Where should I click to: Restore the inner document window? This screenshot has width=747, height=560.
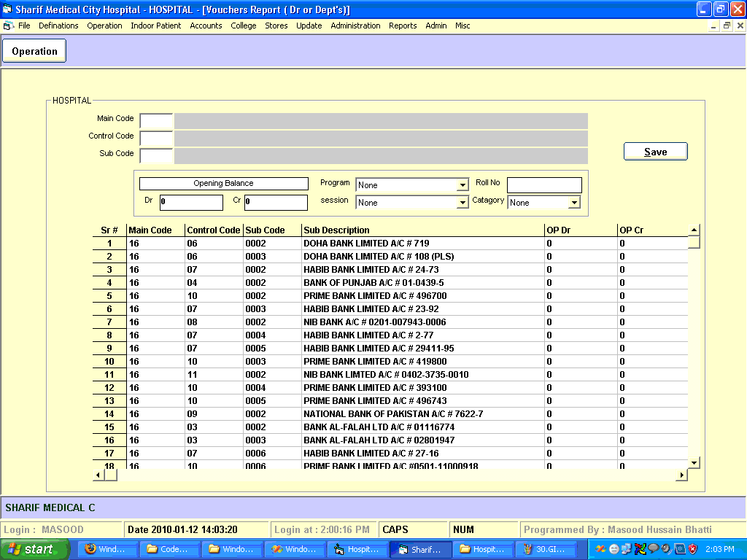727,26
